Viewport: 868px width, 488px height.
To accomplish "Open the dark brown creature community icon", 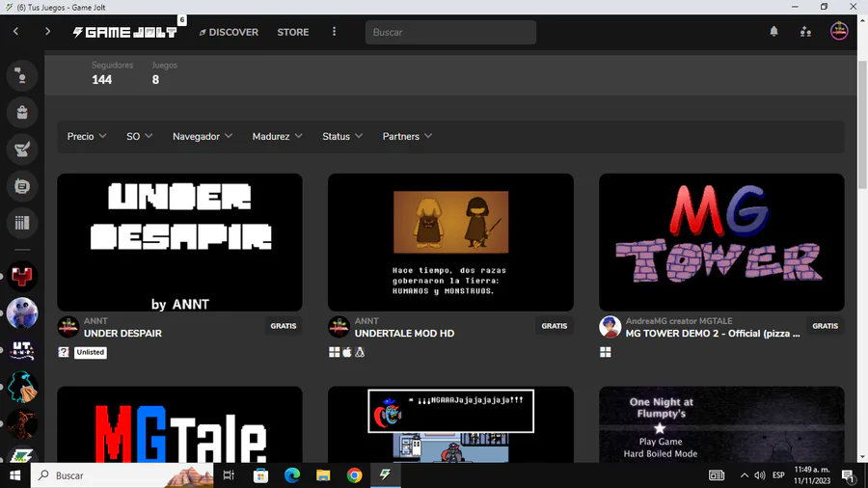I will (x=22, y=423).
